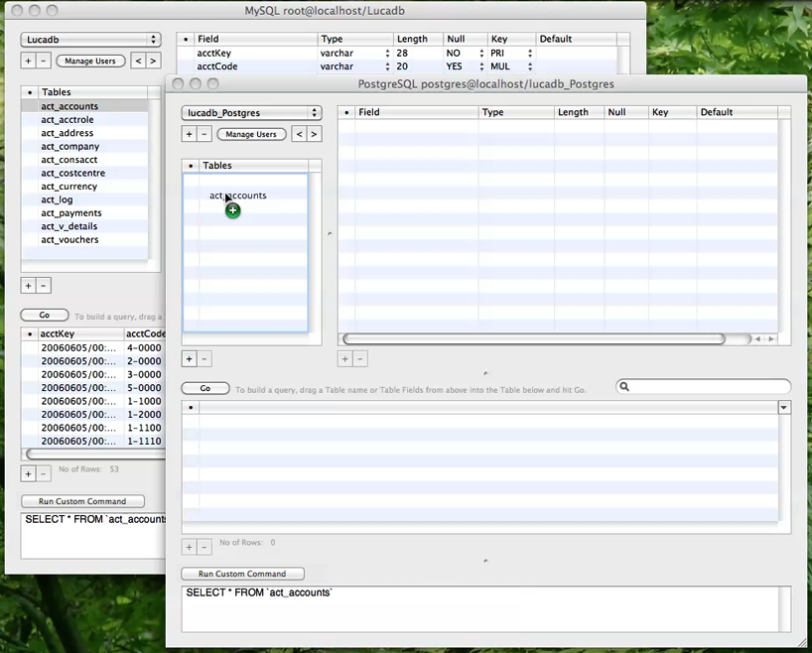Click the add database plus button in PostgreSQL window
Image resolution: width=812 pixels, height=653 pixels.
189,134
